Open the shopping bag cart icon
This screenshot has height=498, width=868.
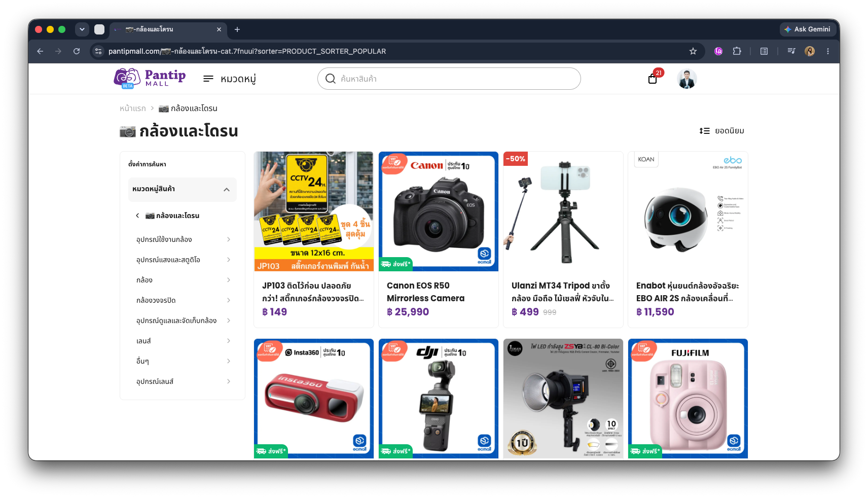653,79
